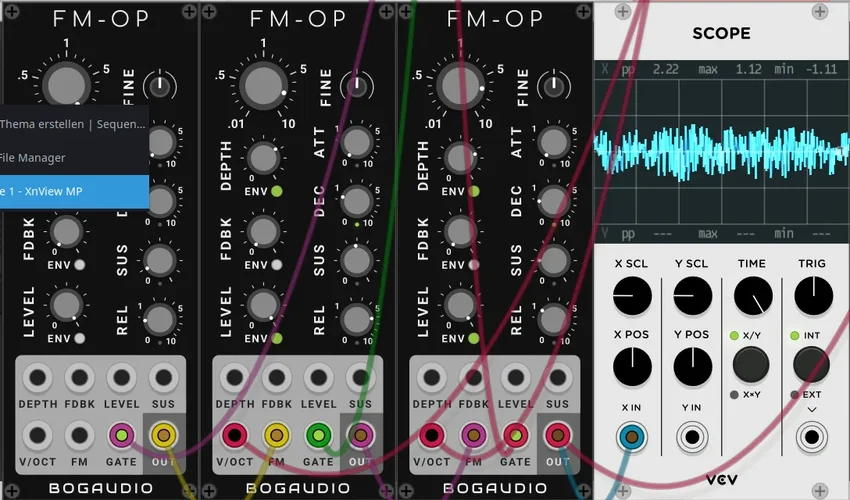Click the FINE knob on second FM-OP

357,87
